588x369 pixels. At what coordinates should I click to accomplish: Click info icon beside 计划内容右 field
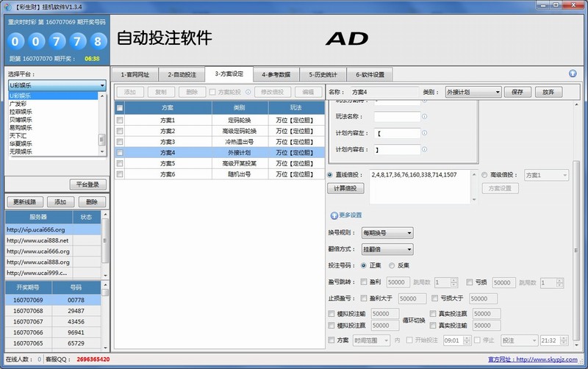[x=424, y=149]
